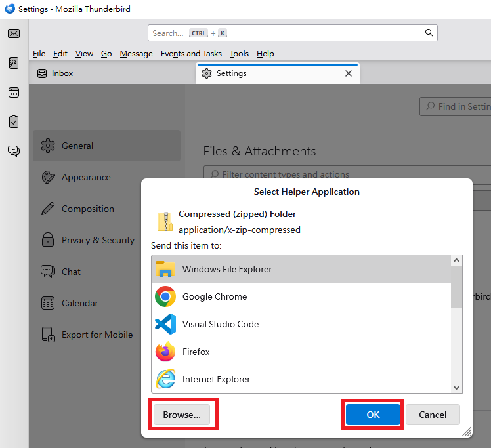Screen dimensions: 491x448
Task: Open the File menu
Action: (x=39, y=54)
